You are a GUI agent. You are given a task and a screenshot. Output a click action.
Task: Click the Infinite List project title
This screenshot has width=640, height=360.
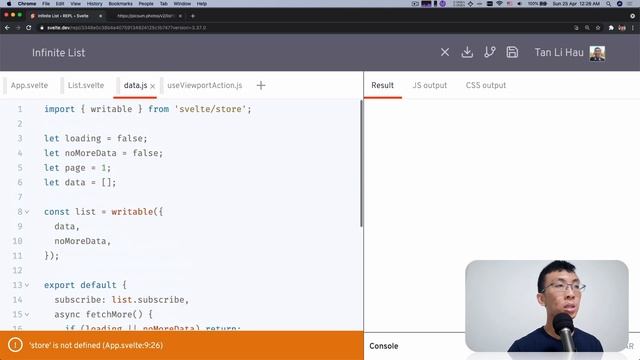point(58,53)
